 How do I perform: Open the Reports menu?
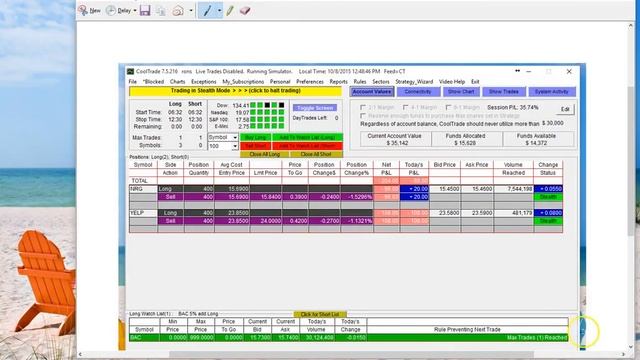pos(338,82)
